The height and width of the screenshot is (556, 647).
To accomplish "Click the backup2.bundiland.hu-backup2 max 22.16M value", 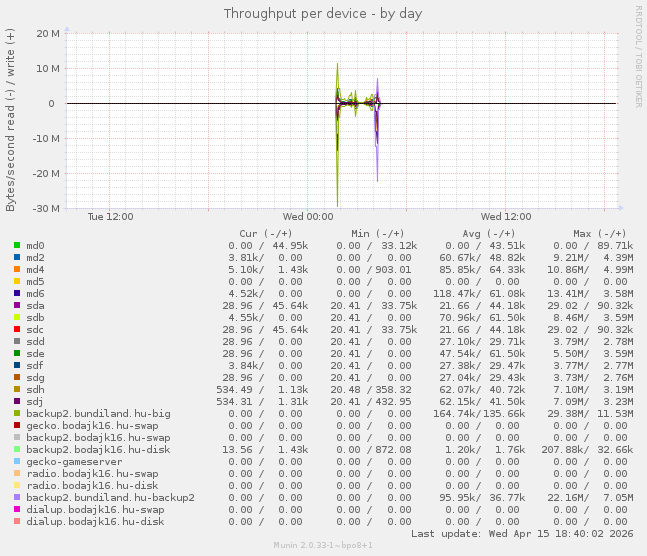I will (x=568, y=497).
